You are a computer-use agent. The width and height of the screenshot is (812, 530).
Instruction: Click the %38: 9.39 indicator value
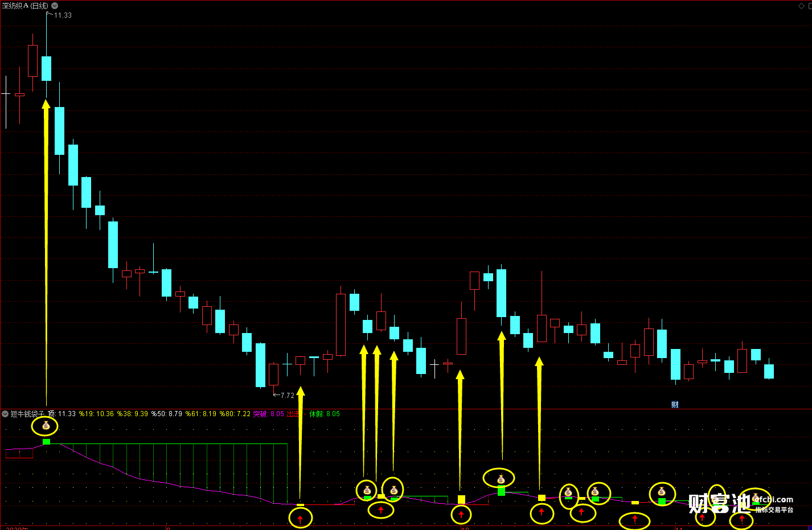coord(133,414)
